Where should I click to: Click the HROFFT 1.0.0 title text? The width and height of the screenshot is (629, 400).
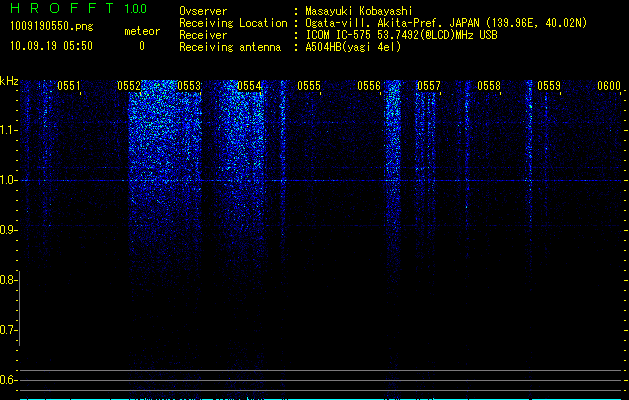[x=79, y=8]
